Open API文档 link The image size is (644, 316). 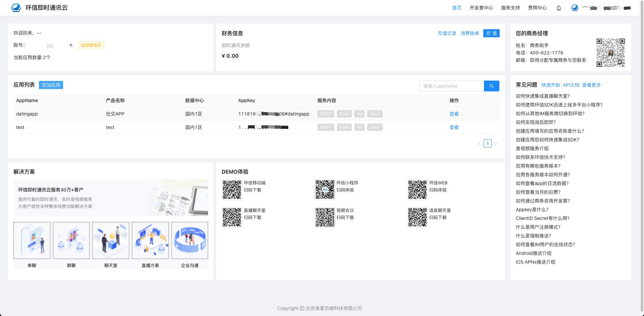coord(571,85)
